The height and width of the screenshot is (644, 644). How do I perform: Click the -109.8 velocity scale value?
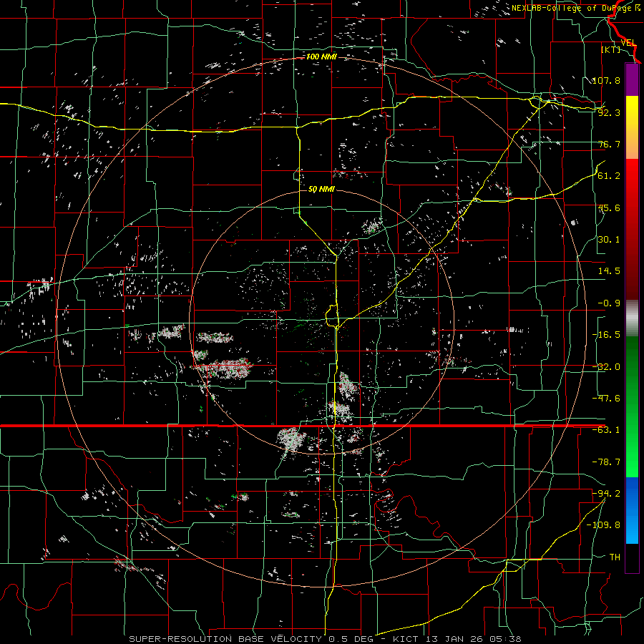click(603, 525)
